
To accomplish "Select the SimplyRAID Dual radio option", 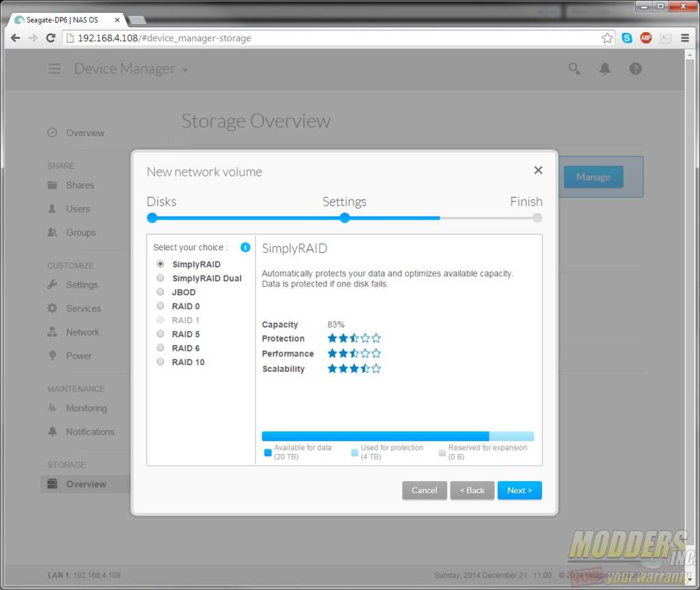I will pos(160,278).
